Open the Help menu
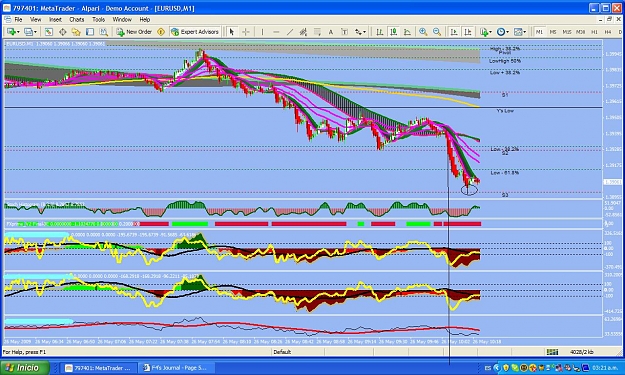 click(x=145, y=19)
